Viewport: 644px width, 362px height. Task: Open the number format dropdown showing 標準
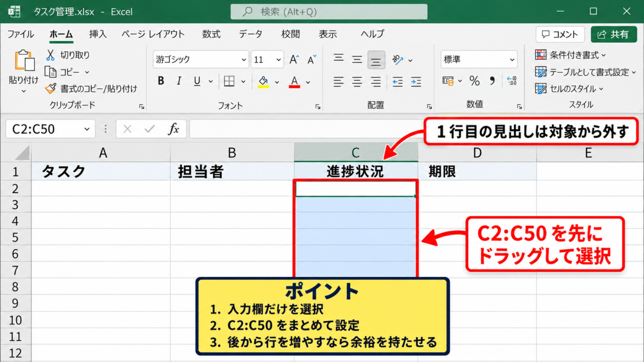pyautogui.click(x=479, y=59)
